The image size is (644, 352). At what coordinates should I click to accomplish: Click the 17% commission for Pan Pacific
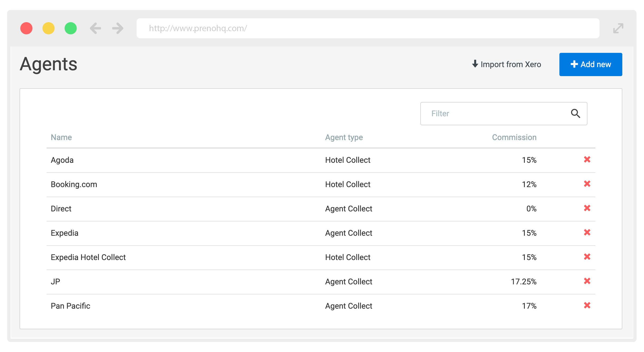pos(529,306)
